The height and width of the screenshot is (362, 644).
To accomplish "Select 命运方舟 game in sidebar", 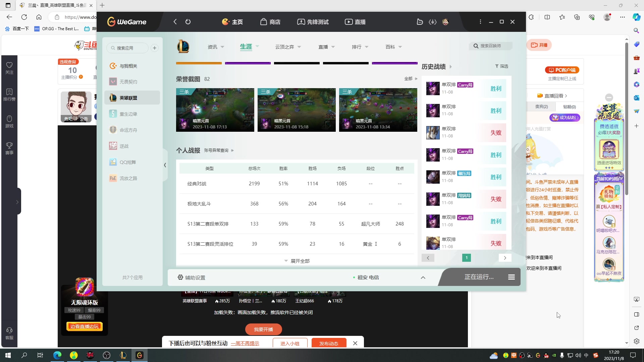I will click(132, 130).
